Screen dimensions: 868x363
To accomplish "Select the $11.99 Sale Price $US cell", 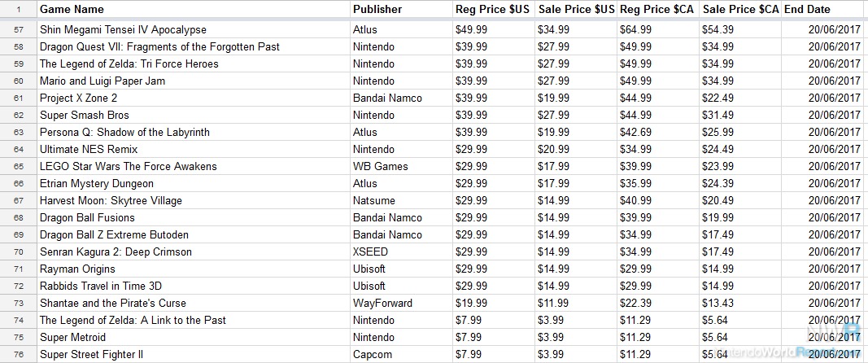I will 576,303.
